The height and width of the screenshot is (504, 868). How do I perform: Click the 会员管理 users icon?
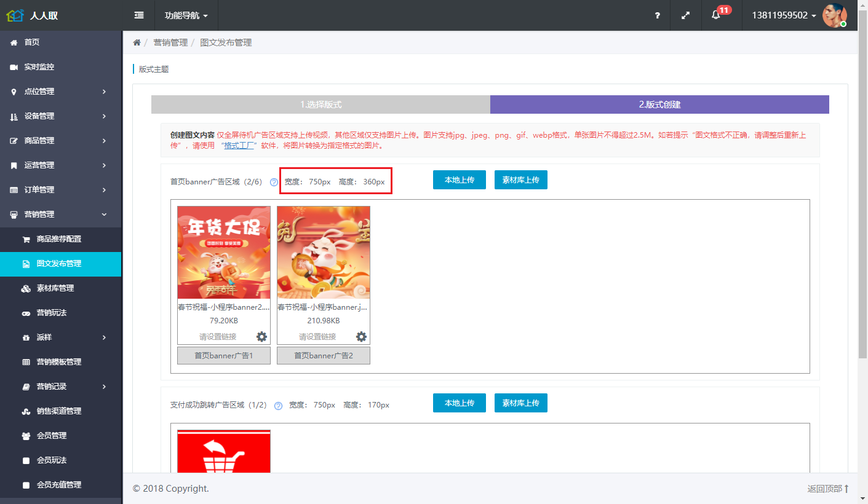(x=26, y=436)
